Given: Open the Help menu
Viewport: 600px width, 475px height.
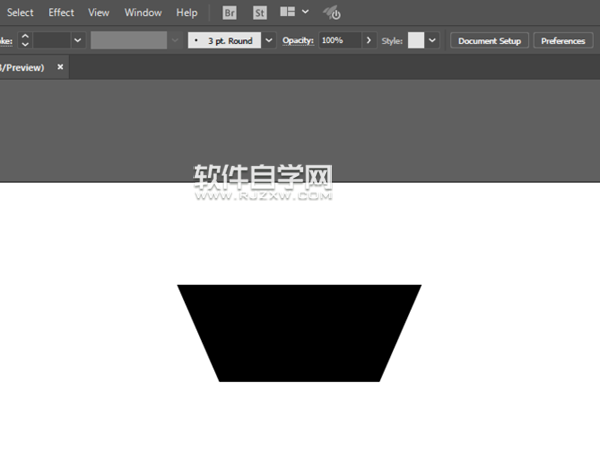Looking at the screenshot, I should click(187, 13).
